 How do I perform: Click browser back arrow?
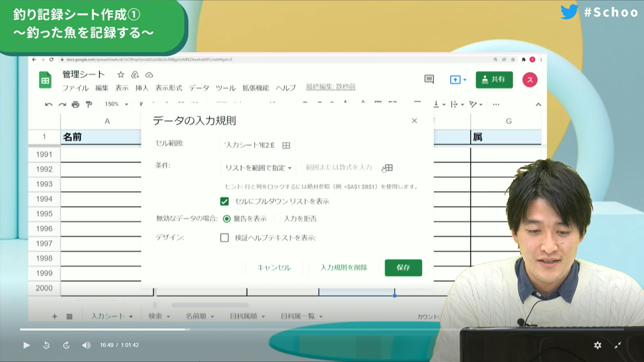click(x=34, y=59)
